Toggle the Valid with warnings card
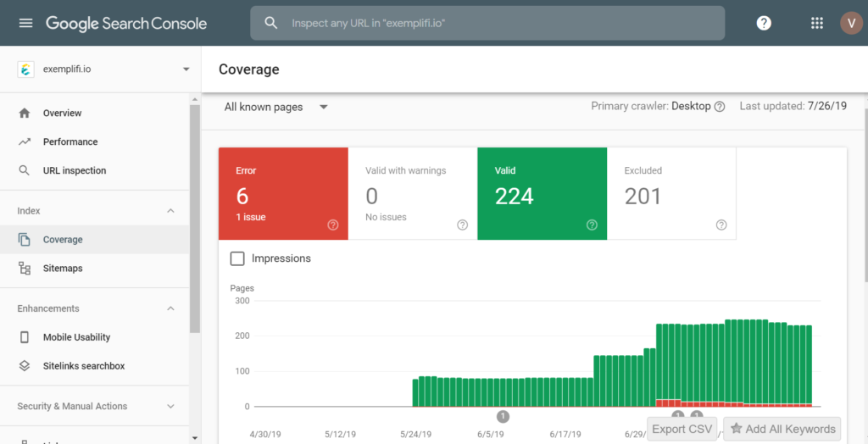 (x=413, y=194)
